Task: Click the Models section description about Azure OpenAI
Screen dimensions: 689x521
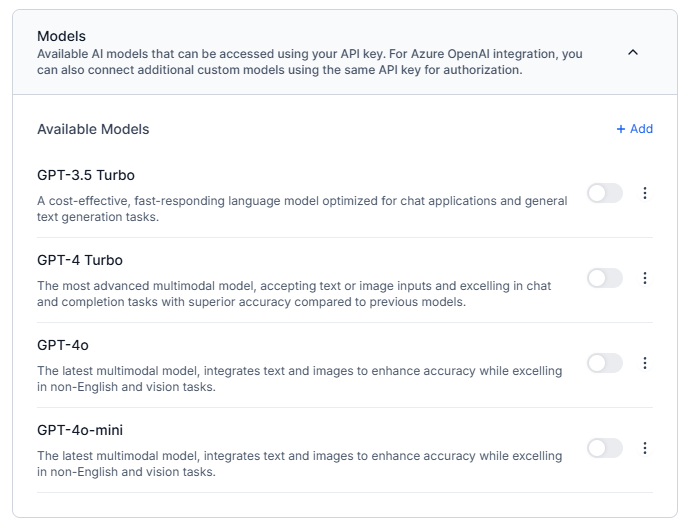Action: pyautogui.click(x=310, y=62)
